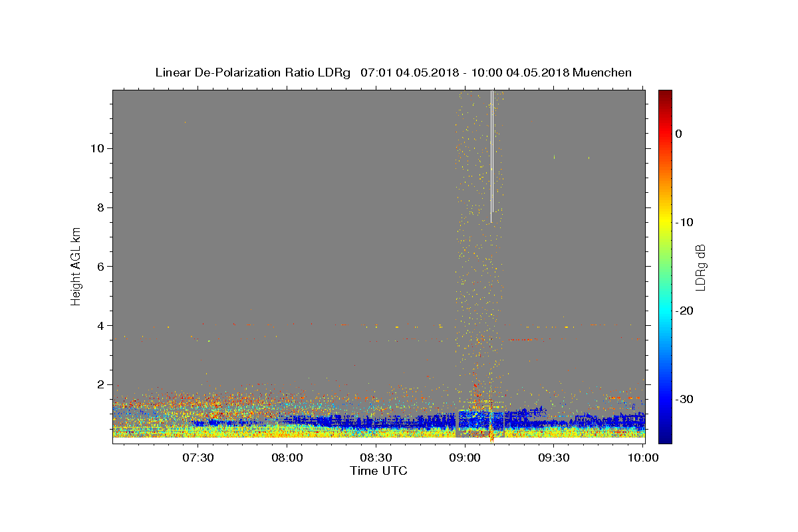This screenshot has width=798, height=532.
Task: Click the 'LDRg dB' colorbar label
Action: [700, 267]
